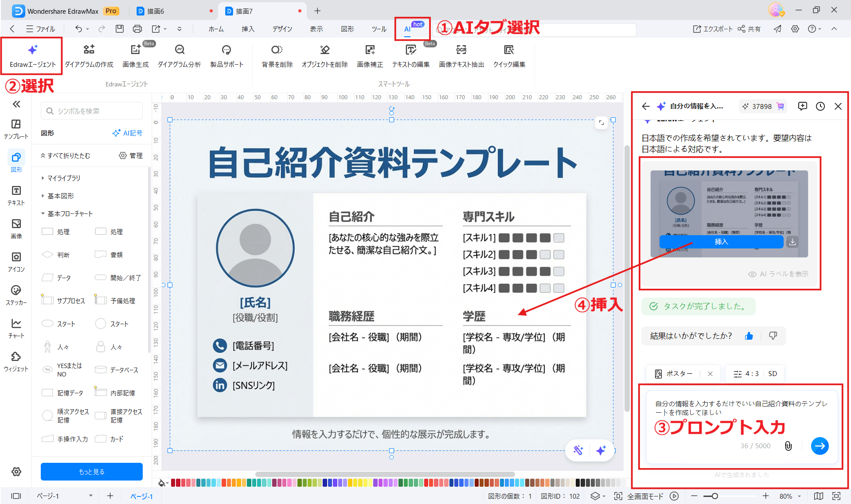Send the prompt with the blue arrow button
This screenshot has width=851, height=504.
(x=820, y=446)
